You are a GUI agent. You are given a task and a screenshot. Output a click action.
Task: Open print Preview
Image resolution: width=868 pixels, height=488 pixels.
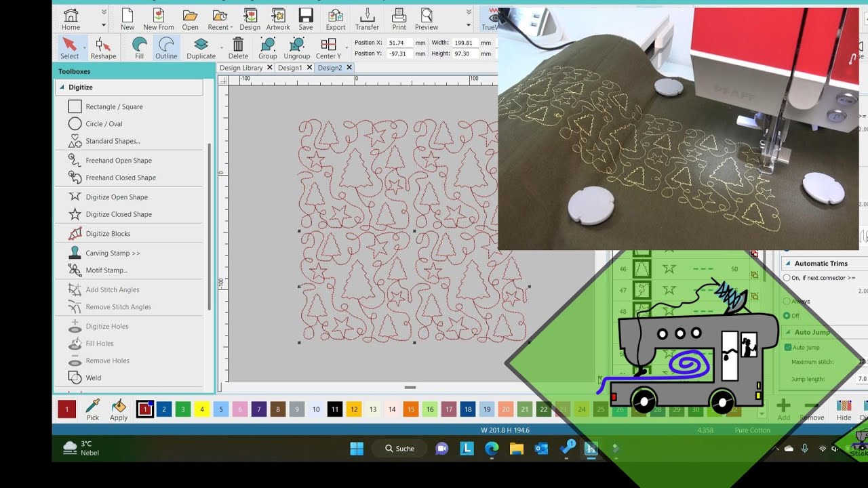tap(427, 19)
